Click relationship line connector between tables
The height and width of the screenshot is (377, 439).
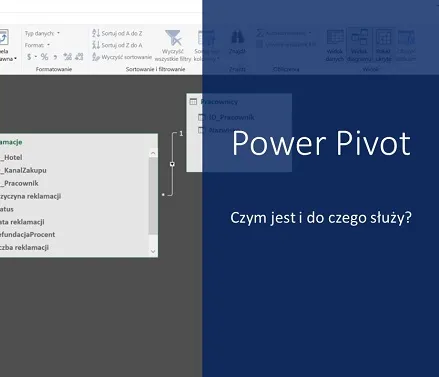(x=172, y=164)
